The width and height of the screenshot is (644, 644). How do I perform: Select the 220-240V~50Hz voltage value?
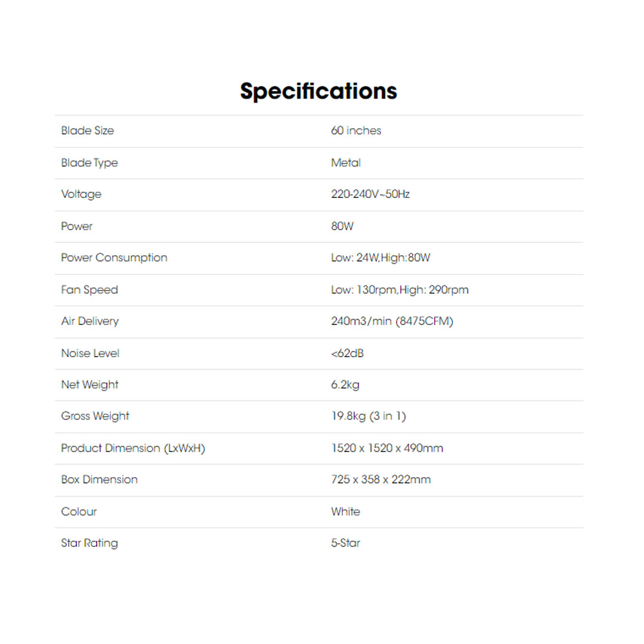click(x=370, y=194)
